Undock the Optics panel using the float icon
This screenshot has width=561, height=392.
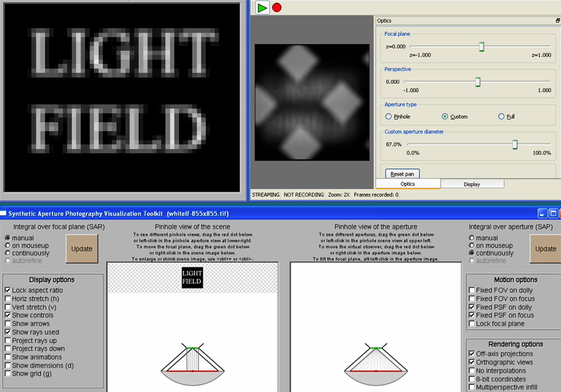click(x=557, y=21)
